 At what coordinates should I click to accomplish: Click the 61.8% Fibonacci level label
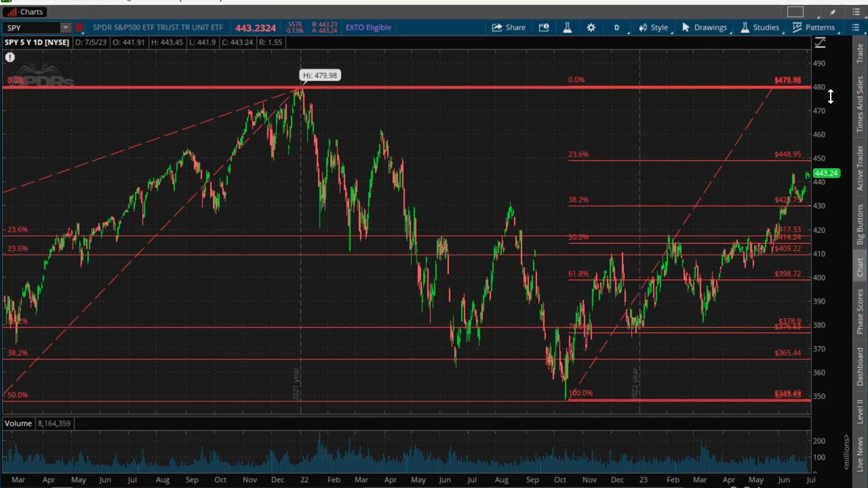coord(578,274)
